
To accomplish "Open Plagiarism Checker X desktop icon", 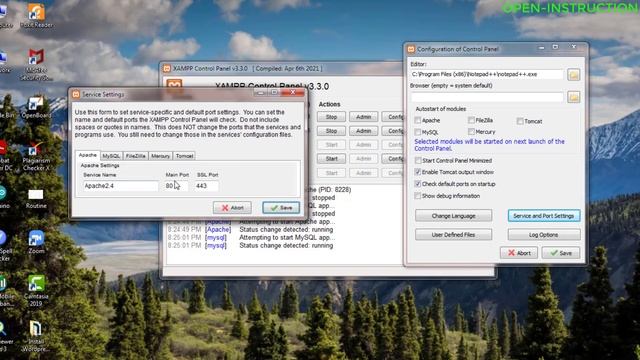I will point(36,156).
